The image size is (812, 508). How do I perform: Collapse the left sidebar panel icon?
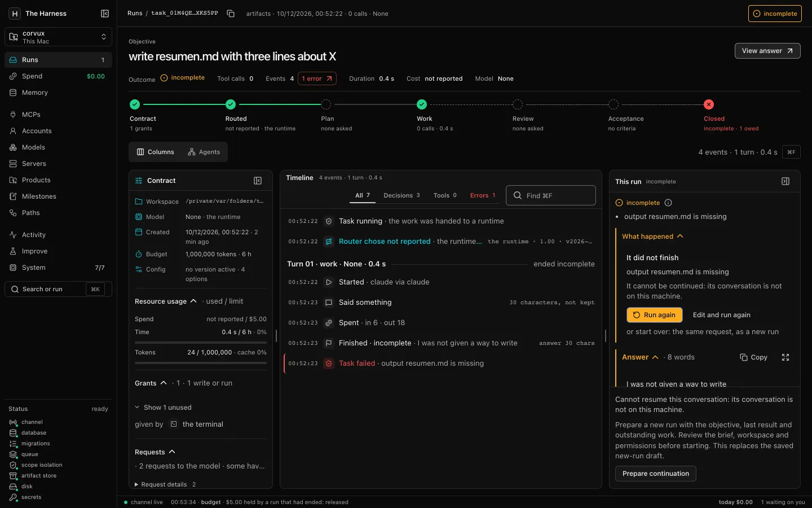click(105, 14)
